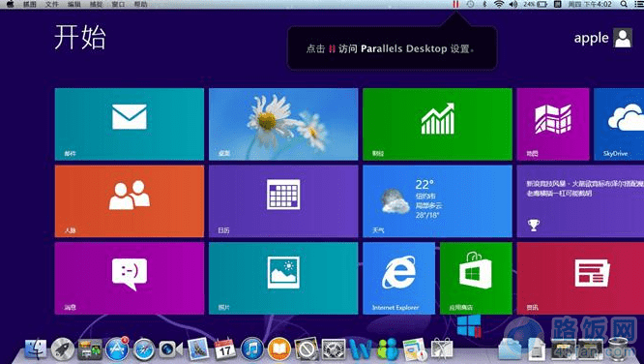Click the apple user name label

click(x=591, y=38)
